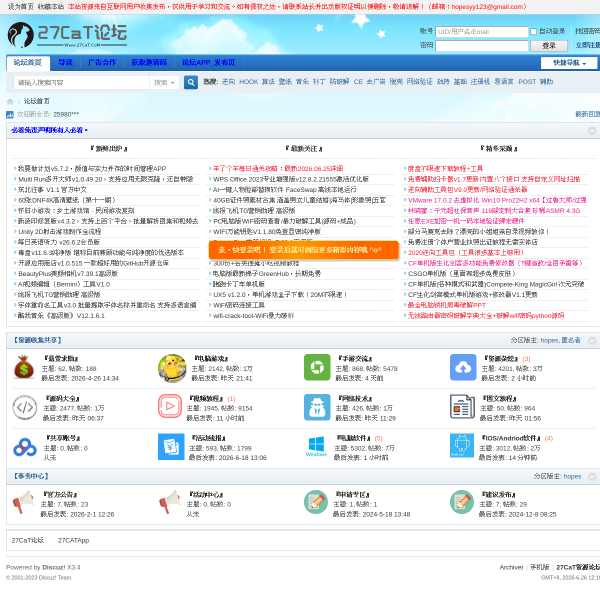Click the Discuz! footer link

coord(54,567)
